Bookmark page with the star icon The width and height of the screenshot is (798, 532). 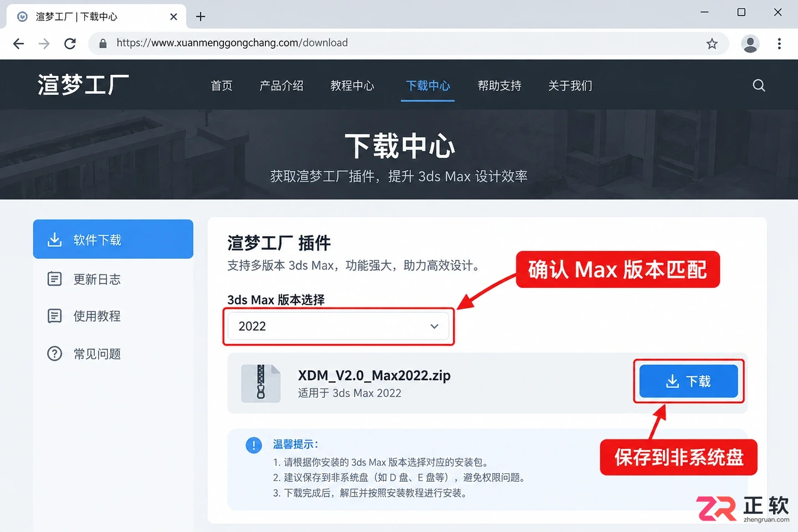(712, 43)
